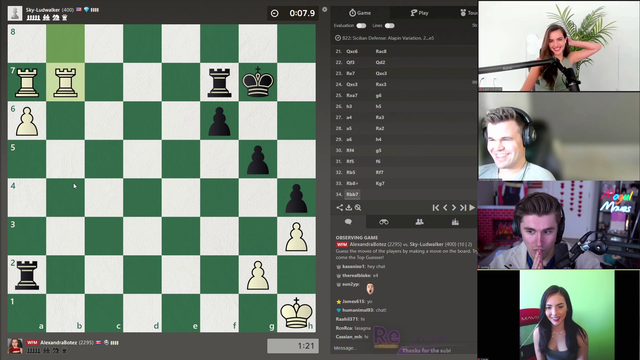Image resolution: width=640 pixels, height=360 pixels.
Task: Click the black pawn on h4
Action: pos(296,198)
